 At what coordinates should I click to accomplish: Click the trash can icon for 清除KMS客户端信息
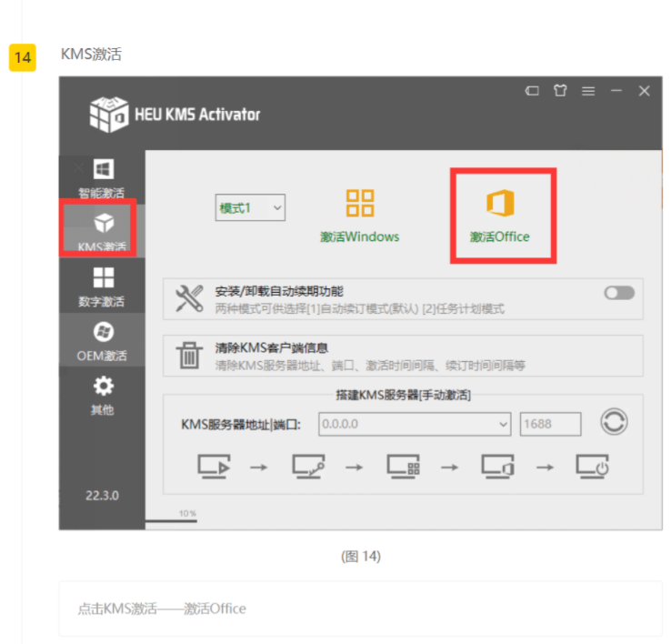(189, 356)
